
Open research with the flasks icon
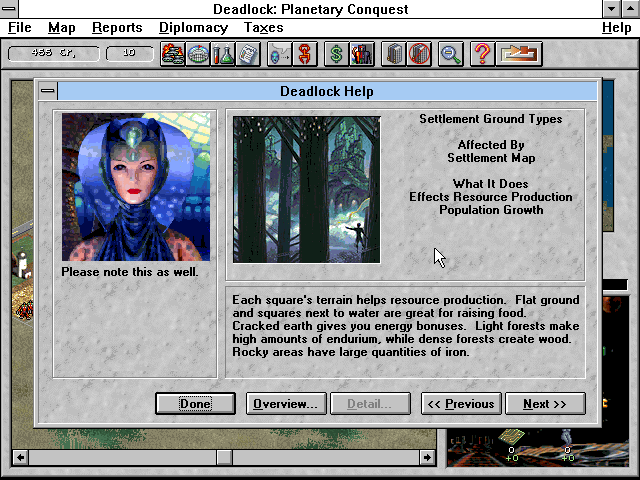point(223,54)
